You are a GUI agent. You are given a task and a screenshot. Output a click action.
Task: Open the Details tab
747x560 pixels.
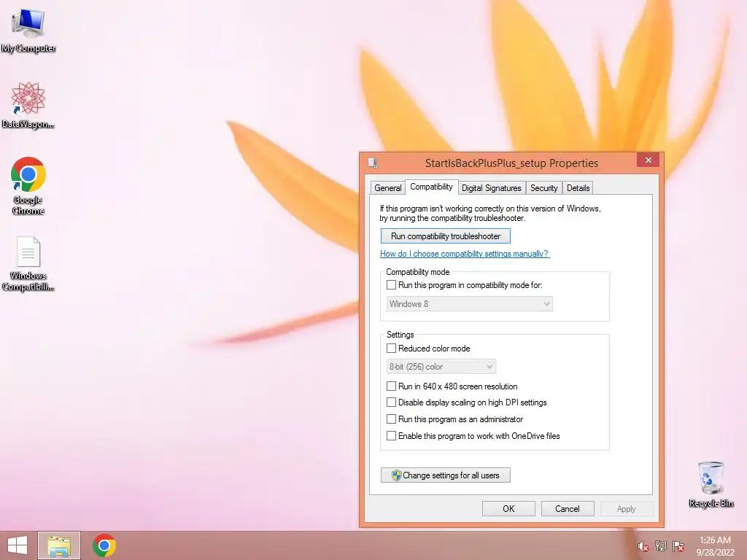(578, 188)
